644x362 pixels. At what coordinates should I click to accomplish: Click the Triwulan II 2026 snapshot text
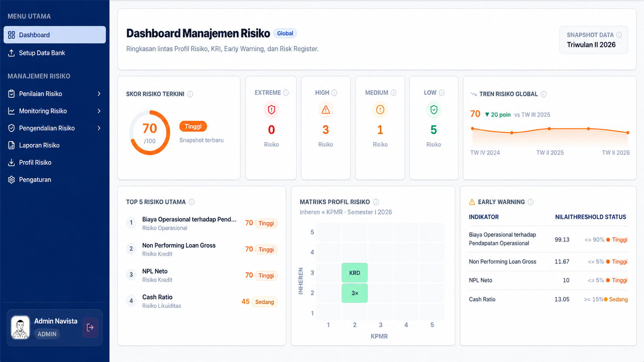[591, 45]
